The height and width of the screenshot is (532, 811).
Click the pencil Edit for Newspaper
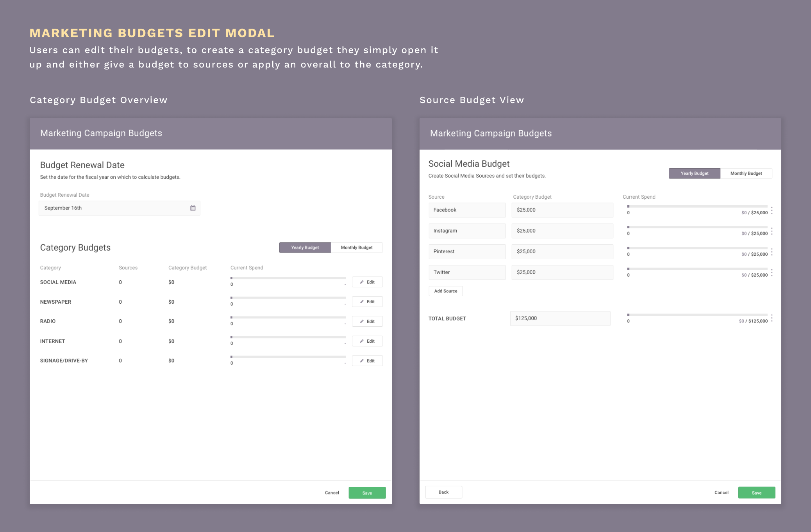[367, 302]
